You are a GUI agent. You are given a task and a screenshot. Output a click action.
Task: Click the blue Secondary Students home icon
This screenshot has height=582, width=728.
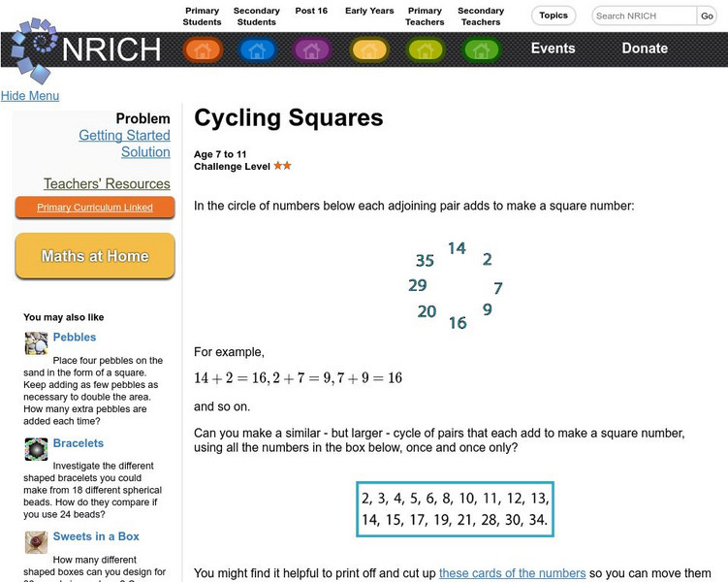[x=257, y=49]
